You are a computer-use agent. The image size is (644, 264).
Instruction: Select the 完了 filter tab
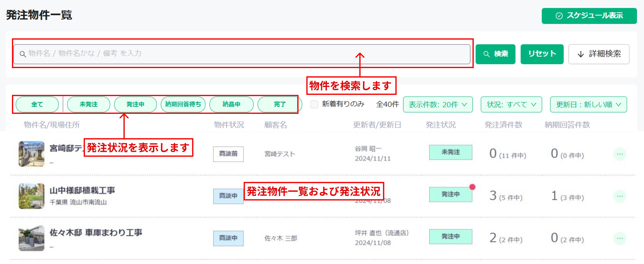point(280,104)
